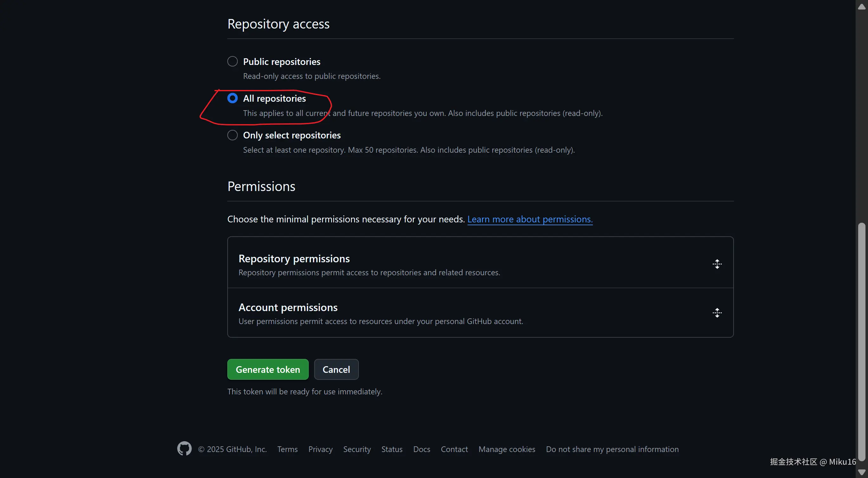Click the Repository permissions heading
This screenshot has height=478, width=868.
294,258
